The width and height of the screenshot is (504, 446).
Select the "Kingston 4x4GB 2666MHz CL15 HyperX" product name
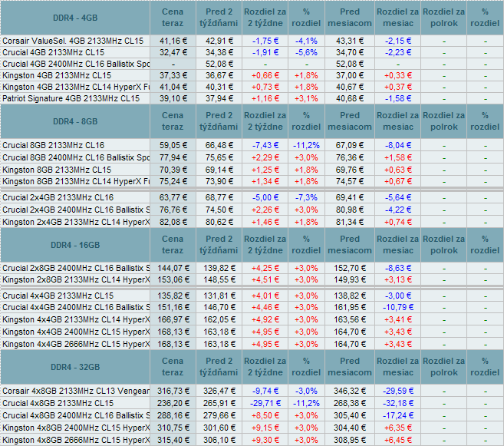(x=76, y=344)
